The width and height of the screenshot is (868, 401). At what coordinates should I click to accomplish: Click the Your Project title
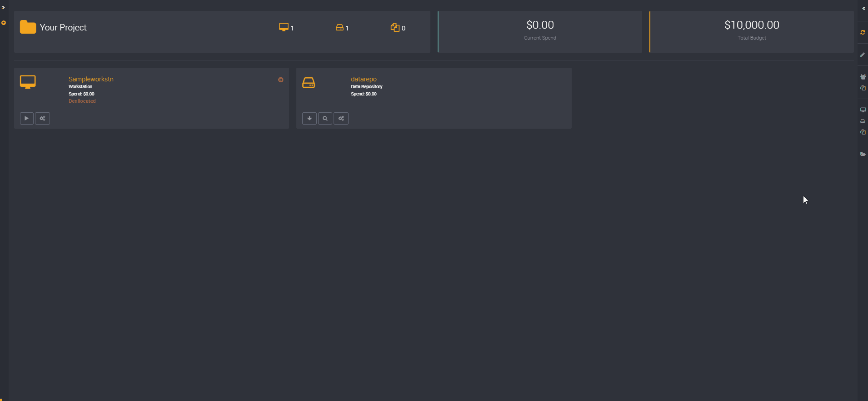point(63,27)
